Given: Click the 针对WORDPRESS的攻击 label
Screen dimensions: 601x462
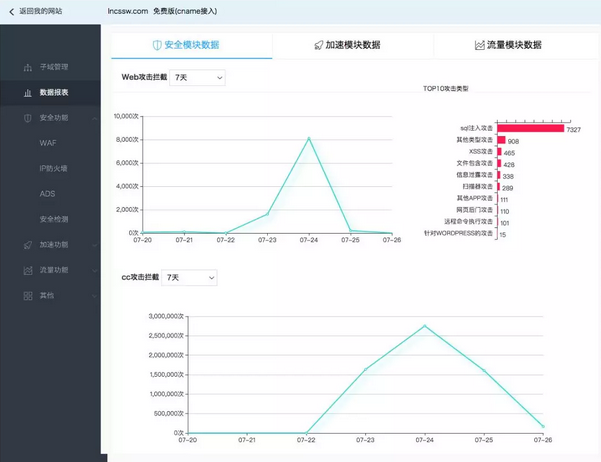Looking at the screenshot, I should [458, 233].
